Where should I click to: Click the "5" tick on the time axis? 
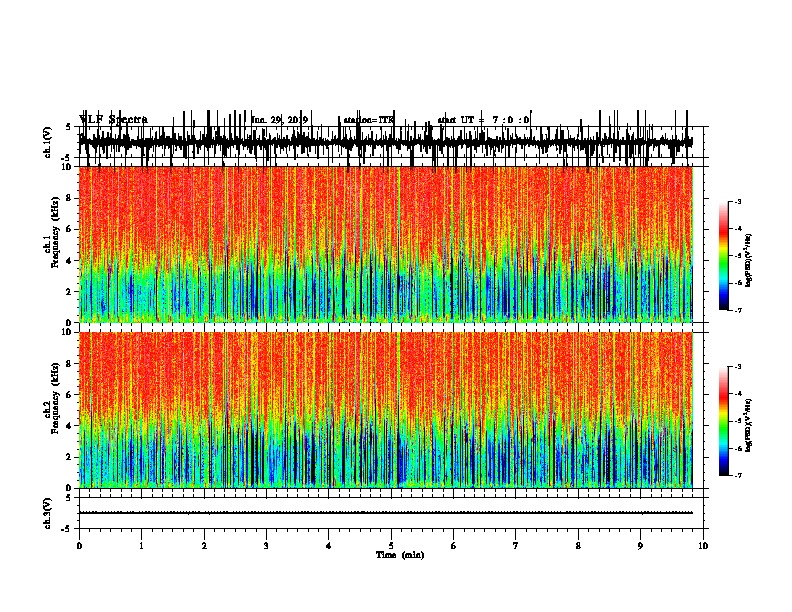click(x=391, y=546)
